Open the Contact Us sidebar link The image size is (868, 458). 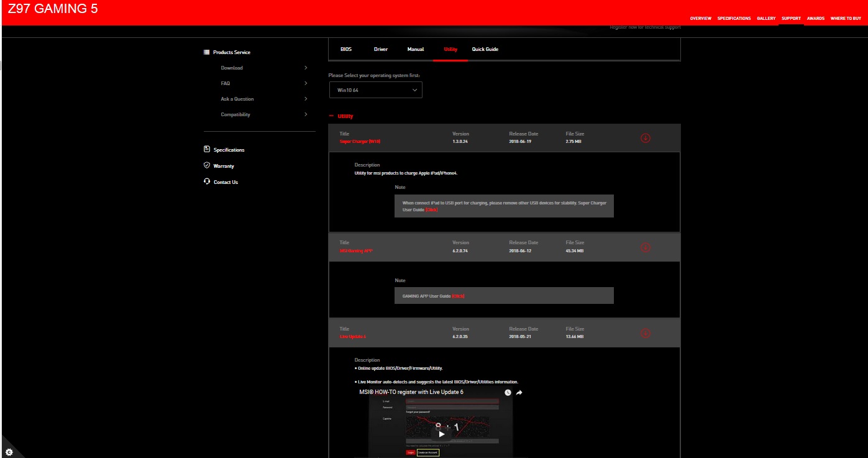[226, 182]
